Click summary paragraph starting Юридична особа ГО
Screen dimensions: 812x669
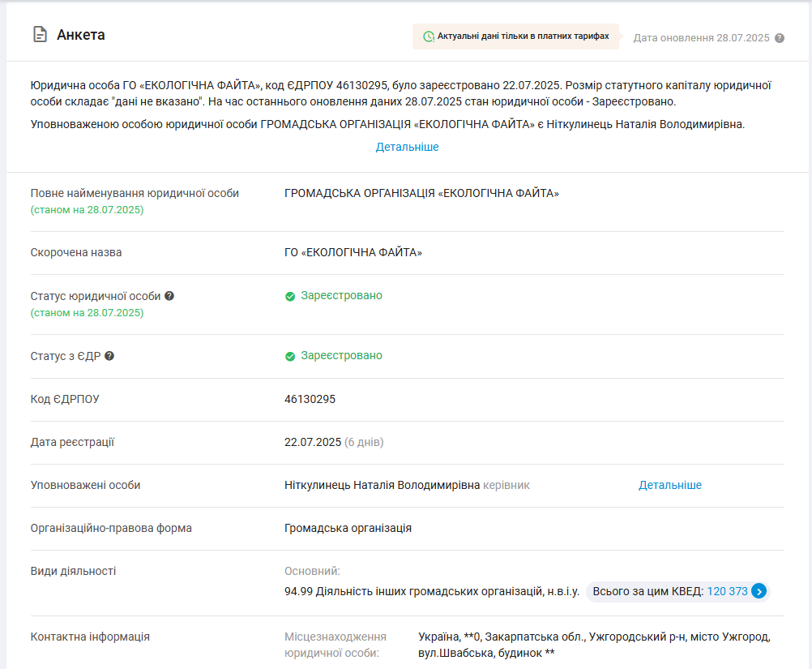(x=401, y=93)
